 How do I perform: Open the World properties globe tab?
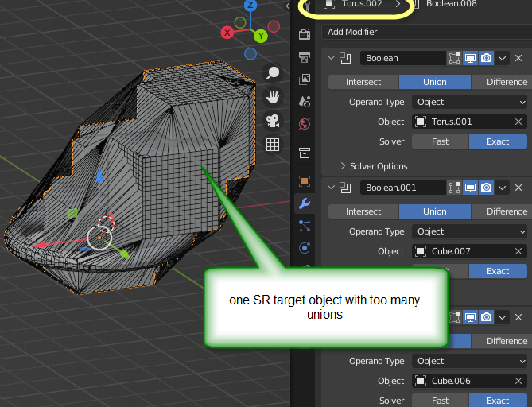(x=305, y=124)
